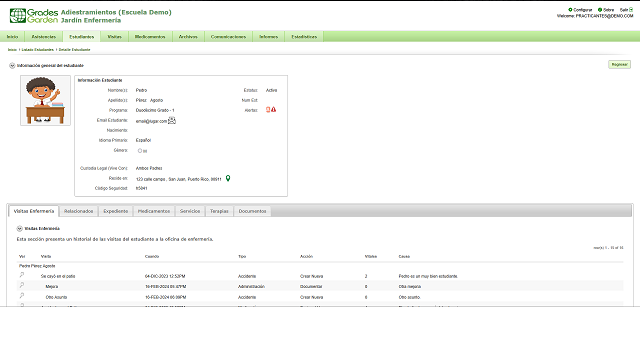Click the Sobre link
The image size is (640, 360).
point(609,10)
